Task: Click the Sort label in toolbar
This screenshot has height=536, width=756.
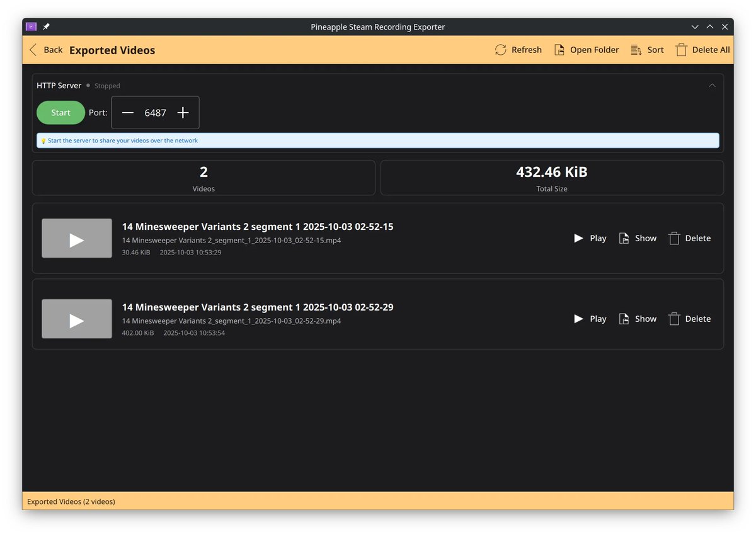Action: click(656, 50)
